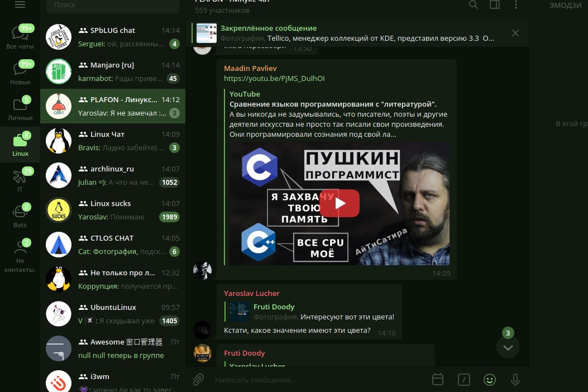Screen dimensions: 588x392
Task: Play the YouTube video preview
Action: click(340, 203)
